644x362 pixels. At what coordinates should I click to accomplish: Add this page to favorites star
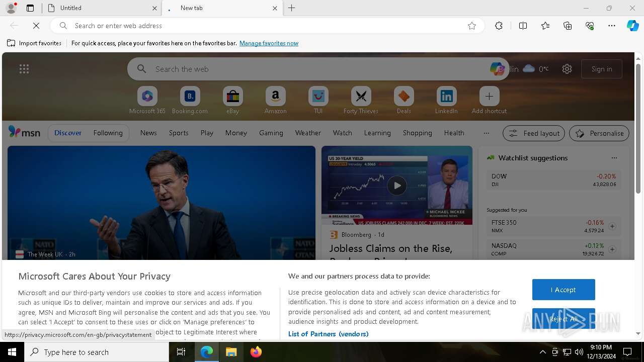pos(472,26)
